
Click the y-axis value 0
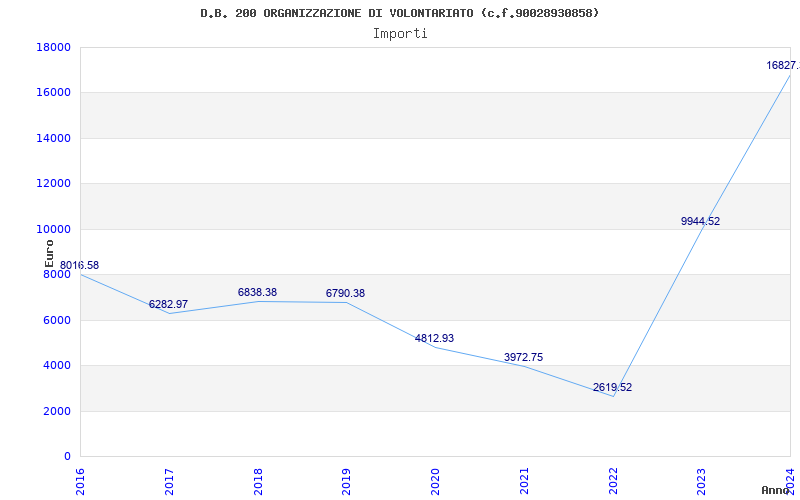click(67, 457)
